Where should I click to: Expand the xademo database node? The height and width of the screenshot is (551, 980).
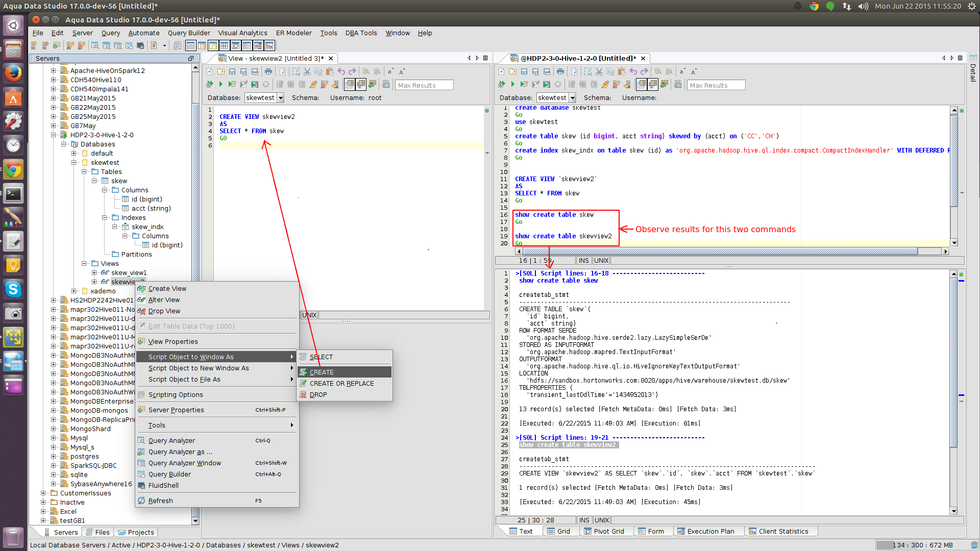(x=74, y=291)
